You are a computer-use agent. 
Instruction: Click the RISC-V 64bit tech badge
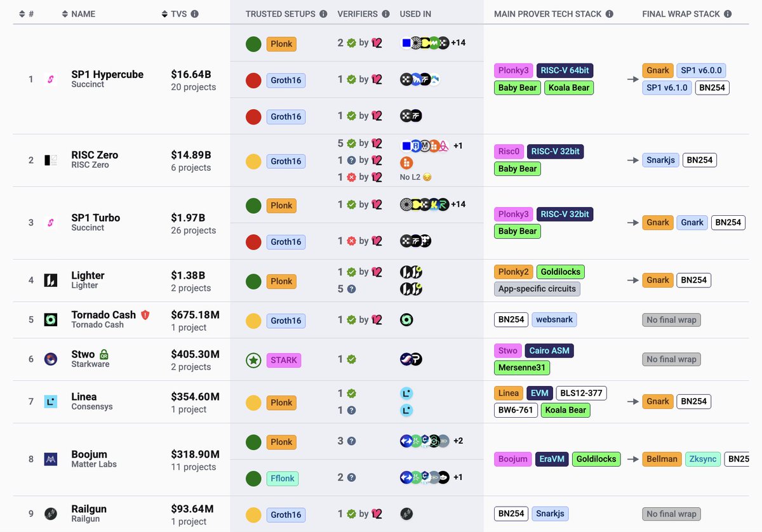tap(566, 70)
